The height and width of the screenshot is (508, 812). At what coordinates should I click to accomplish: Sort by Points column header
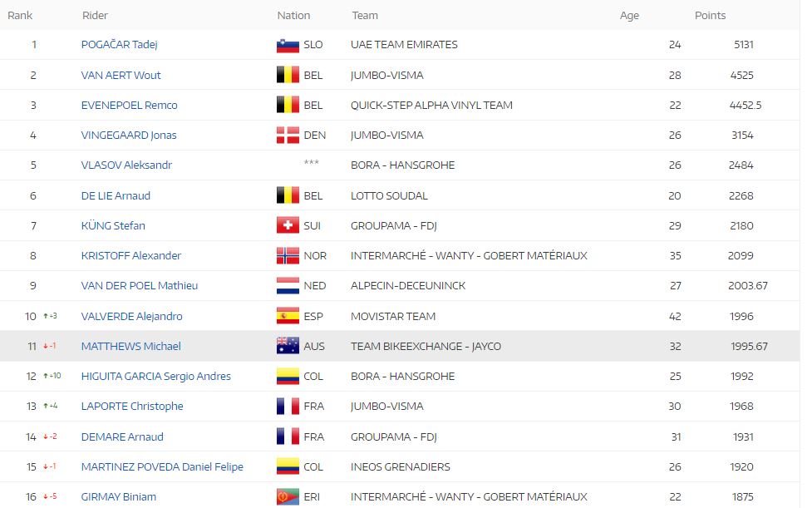tap(710, 15)
